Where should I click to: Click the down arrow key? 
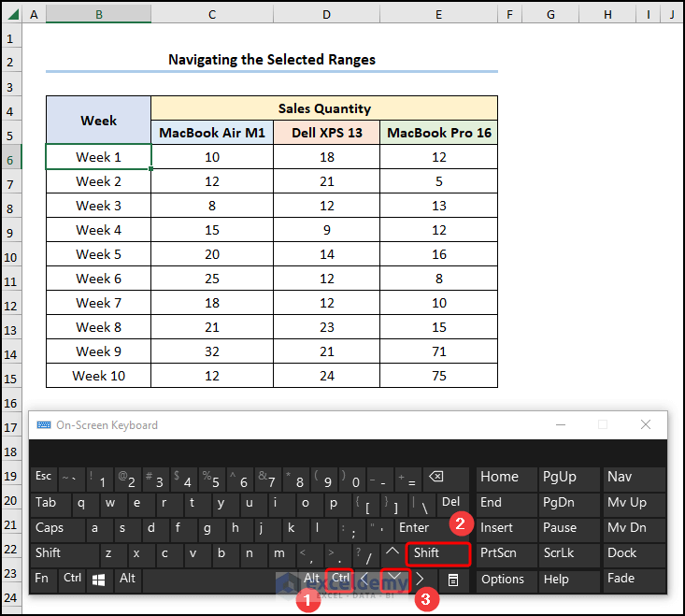point(394,580)
